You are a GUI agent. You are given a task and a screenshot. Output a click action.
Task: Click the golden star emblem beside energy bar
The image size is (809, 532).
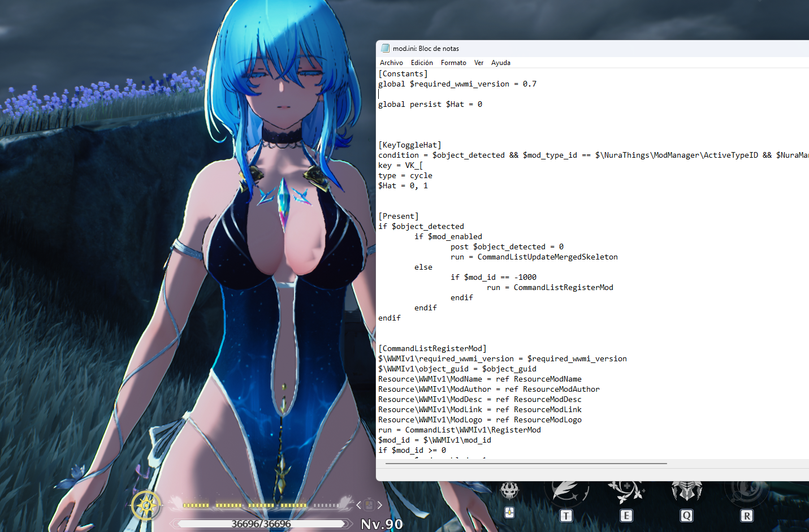[146, 505]
